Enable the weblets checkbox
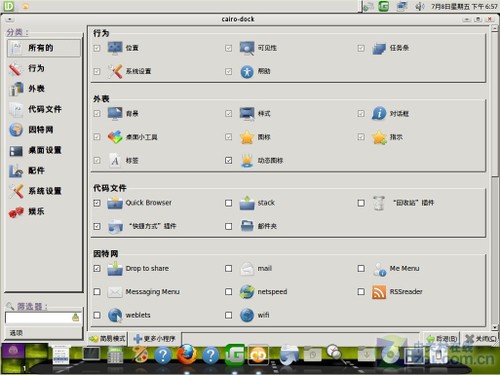500x375 pixels. [x=97, y=315]
